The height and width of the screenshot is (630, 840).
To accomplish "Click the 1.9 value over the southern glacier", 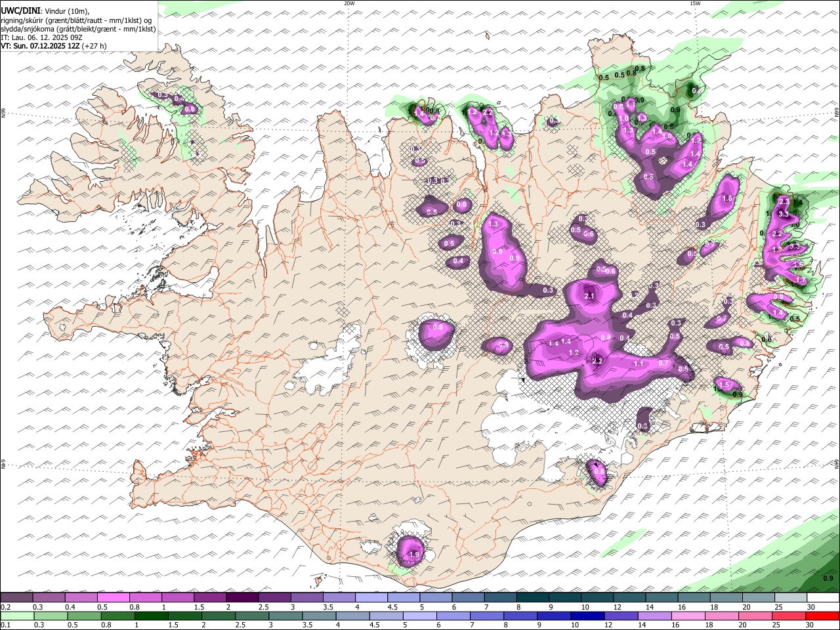I will click(413, 555).
